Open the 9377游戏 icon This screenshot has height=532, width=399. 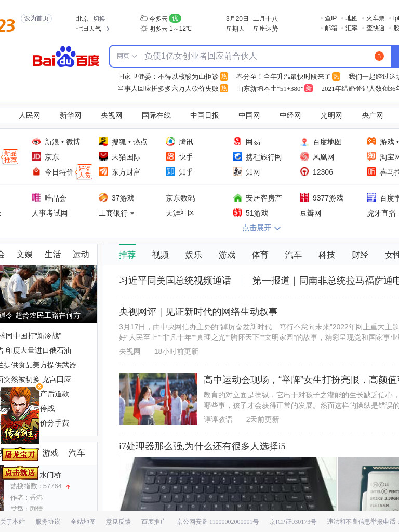[304, 197]
